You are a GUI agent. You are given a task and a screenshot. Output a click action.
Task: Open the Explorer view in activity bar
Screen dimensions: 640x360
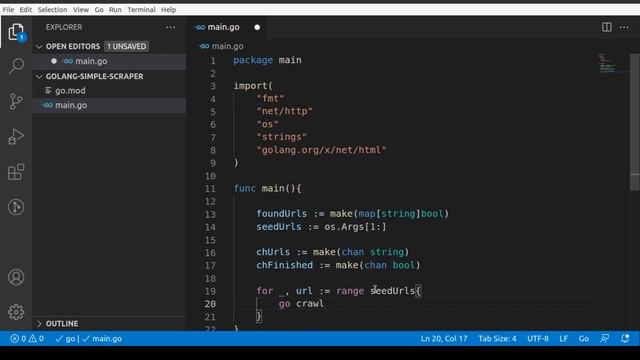point(16,31)
